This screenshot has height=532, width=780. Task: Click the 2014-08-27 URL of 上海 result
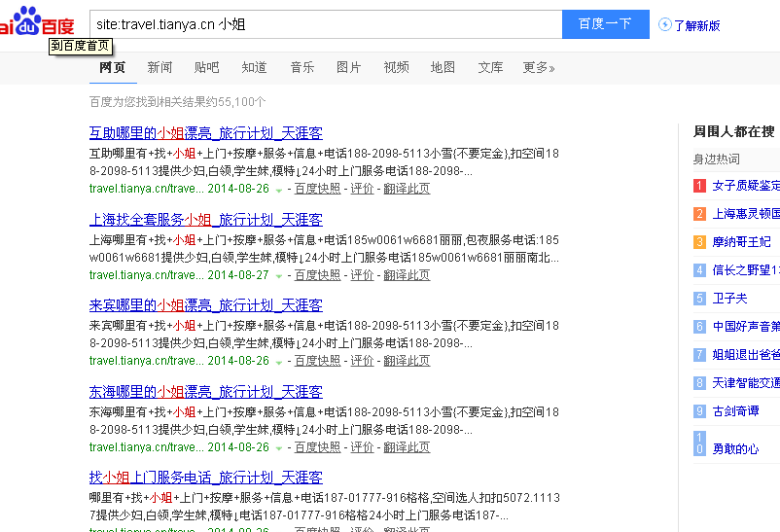(x=179, y=275)
